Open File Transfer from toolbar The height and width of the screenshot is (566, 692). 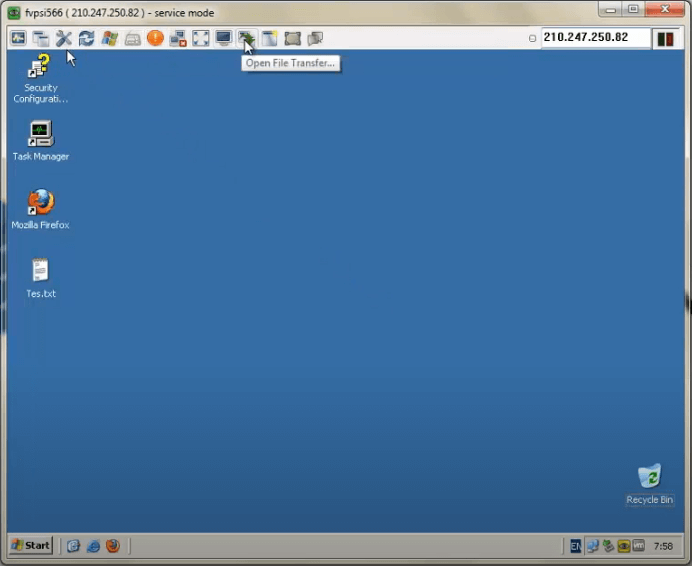point(246,38)
